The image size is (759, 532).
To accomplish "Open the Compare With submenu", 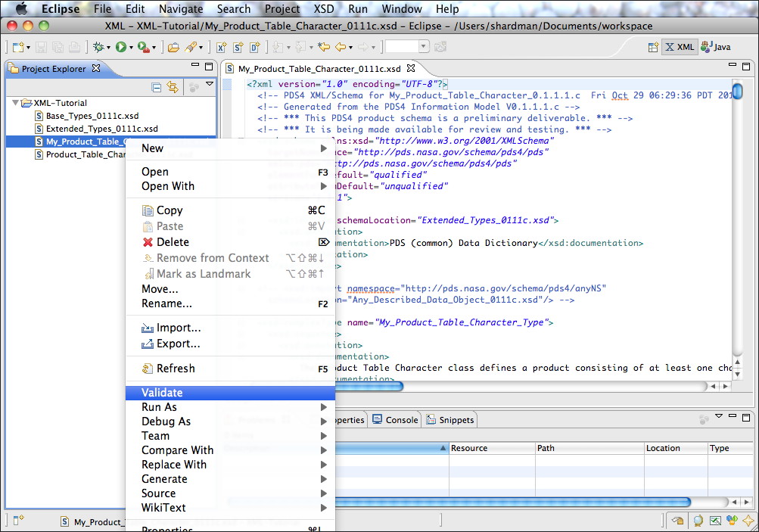I will coord(230,450).
